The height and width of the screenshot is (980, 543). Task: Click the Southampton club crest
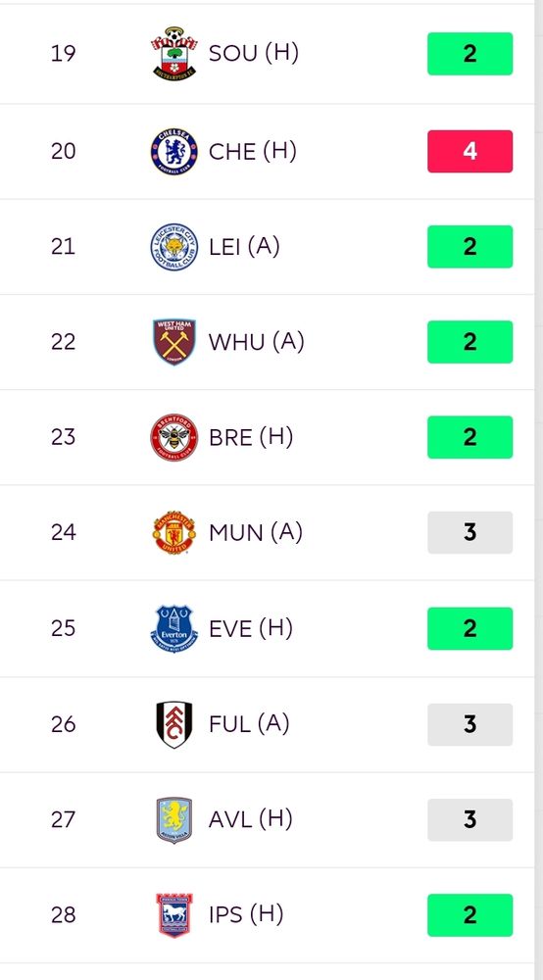[174, 54]
